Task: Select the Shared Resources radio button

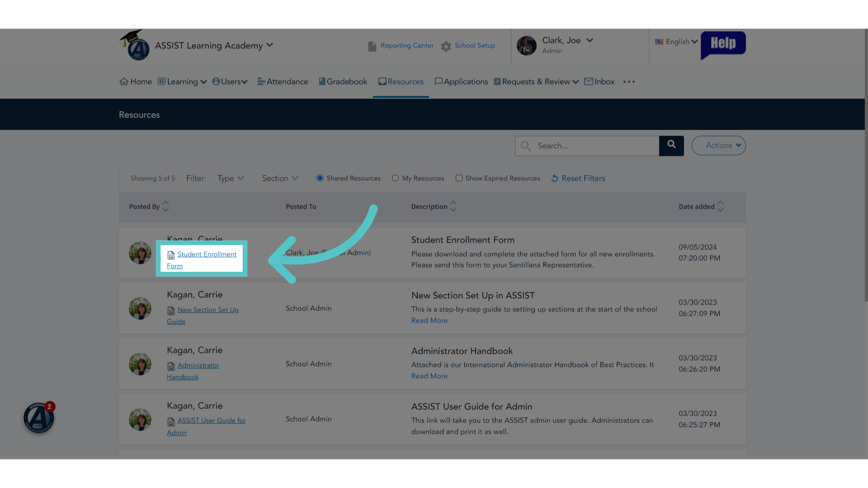Action: click(x=320, y=178)
